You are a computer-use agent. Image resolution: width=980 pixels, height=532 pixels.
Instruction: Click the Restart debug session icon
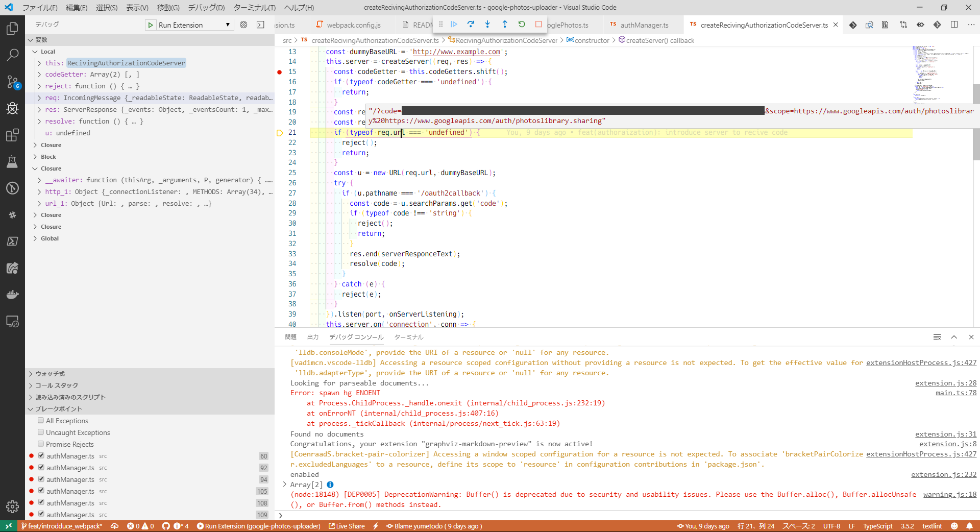(521, 24)
